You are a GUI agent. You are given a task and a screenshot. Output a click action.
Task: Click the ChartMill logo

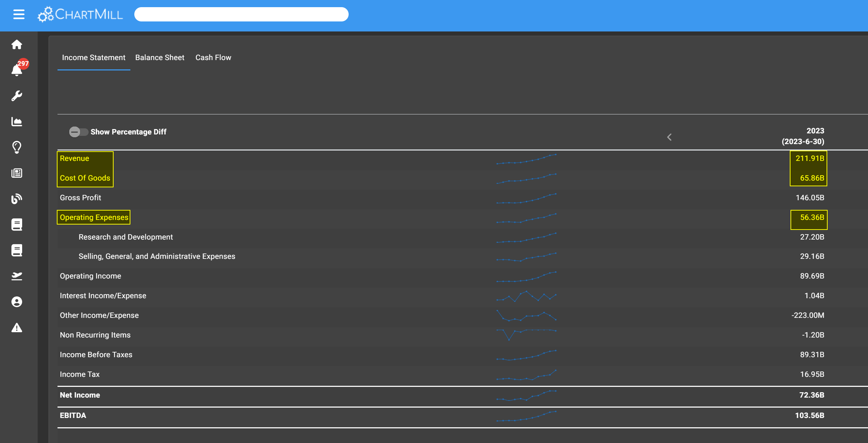click(80, 14)
